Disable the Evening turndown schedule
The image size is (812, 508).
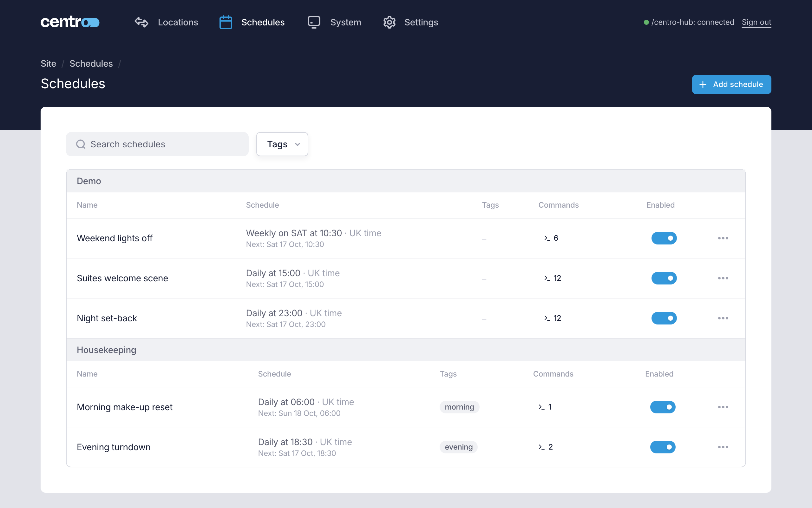tap(663, 447)
